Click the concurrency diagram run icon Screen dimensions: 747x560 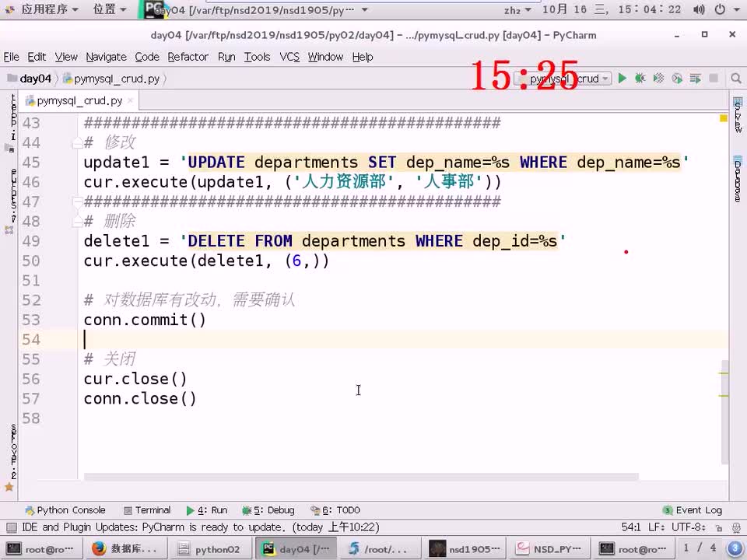tap(695, 79)
